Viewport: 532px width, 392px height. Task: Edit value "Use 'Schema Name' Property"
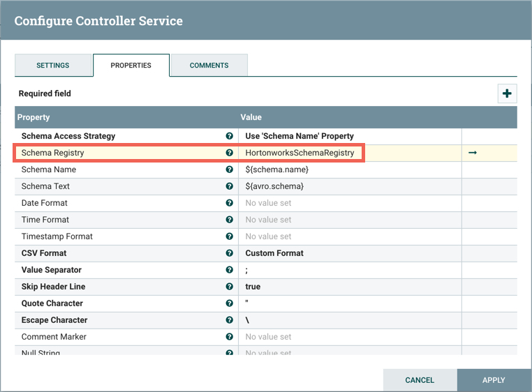350,136
